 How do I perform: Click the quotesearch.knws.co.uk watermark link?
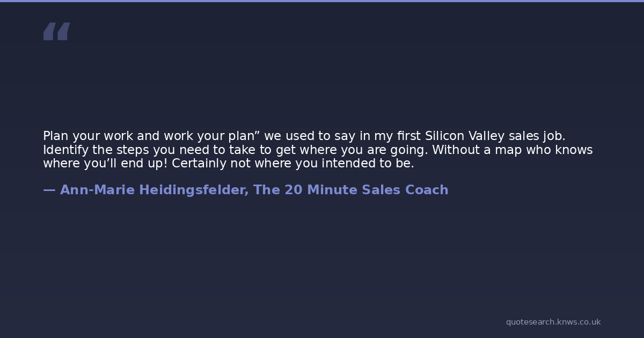click(x=553, y=322)
